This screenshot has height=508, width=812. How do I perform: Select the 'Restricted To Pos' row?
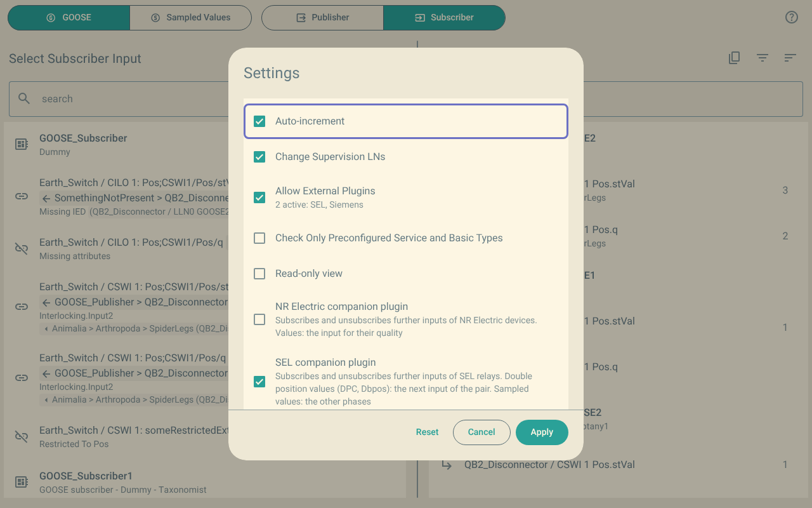point(205,437)
